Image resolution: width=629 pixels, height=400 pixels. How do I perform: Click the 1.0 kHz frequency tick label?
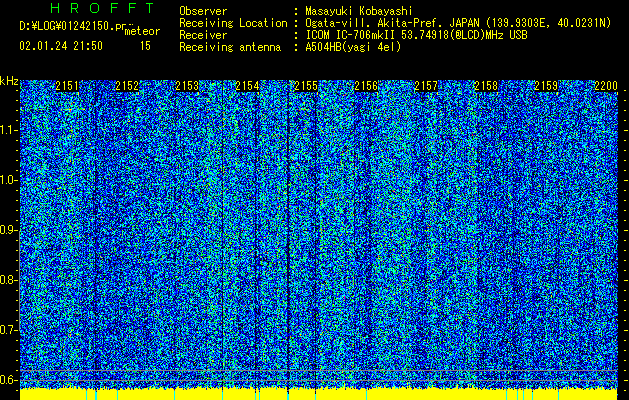click(x=9, y=180)
